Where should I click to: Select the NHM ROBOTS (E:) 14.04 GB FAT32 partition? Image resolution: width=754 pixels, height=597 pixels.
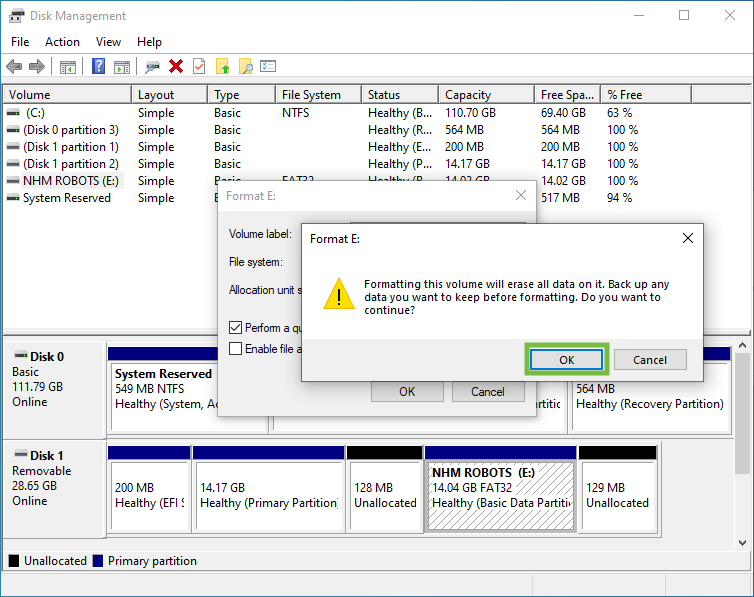click(501, 488)
